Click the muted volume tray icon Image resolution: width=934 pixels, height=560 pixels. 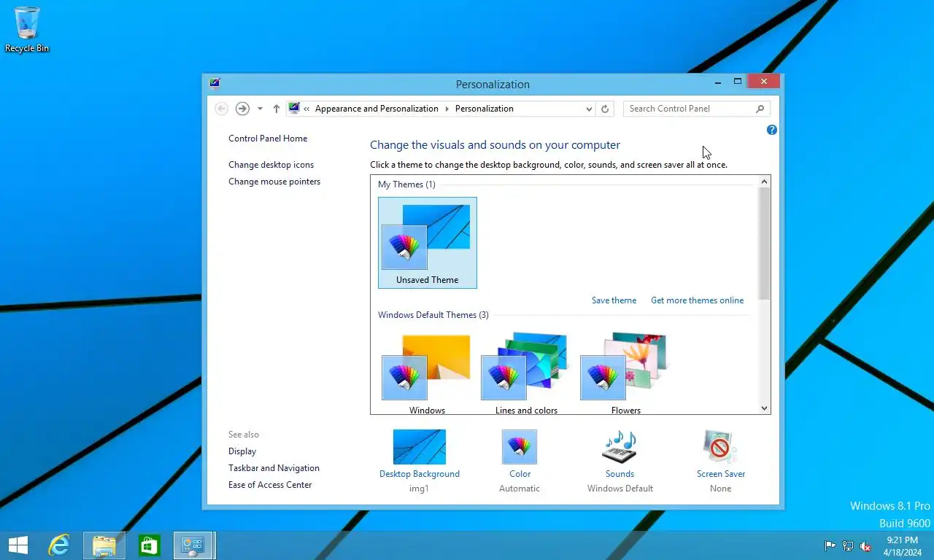pyautogui.click(x=865, y=545)
